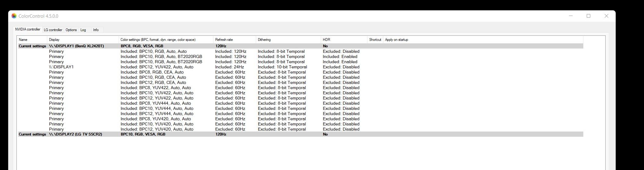The width and height of the screenshot is (644, 170).
Task: Select preset BPC10, RGB, CEA, Auto
Action: tap(300, 77)
